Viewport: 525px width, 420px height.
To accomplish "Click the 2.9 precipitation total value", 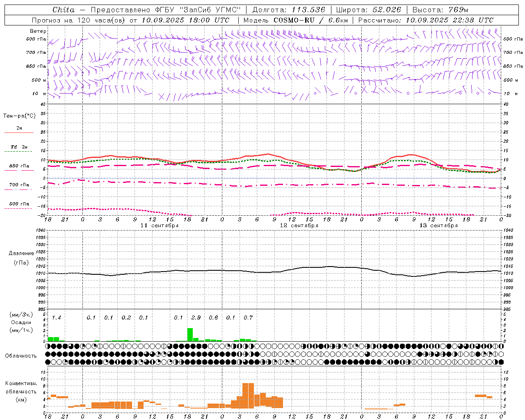I will tap(196, 317).
